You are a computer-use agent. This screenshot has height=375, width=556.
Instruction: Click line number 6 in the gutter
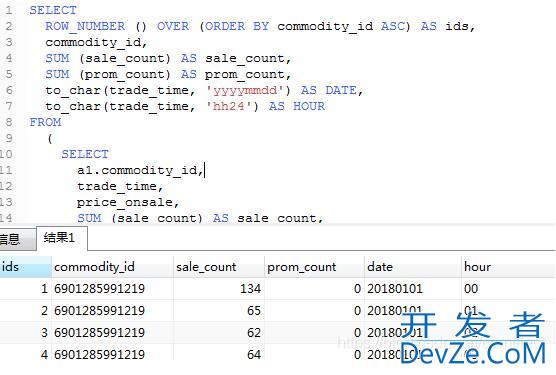pyautogui.click(x=9, y=90)
